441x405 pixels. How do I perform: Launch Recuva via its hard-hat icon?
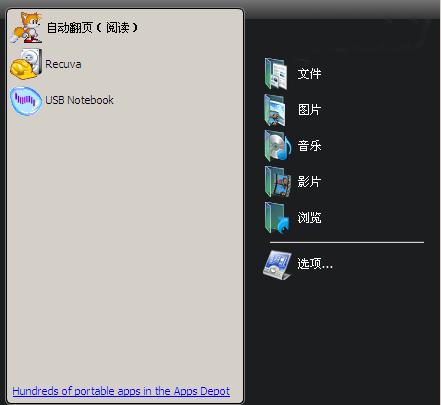coord(26,64)
